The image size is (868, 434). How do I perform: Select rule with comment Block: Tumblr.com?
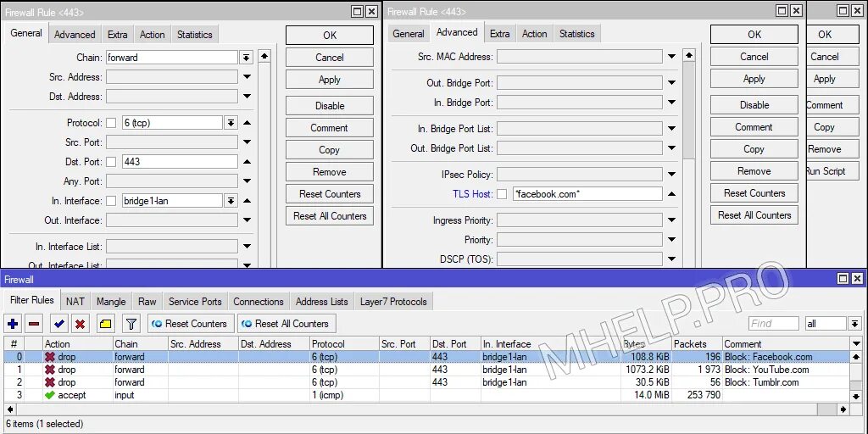(x=426, y=382)
